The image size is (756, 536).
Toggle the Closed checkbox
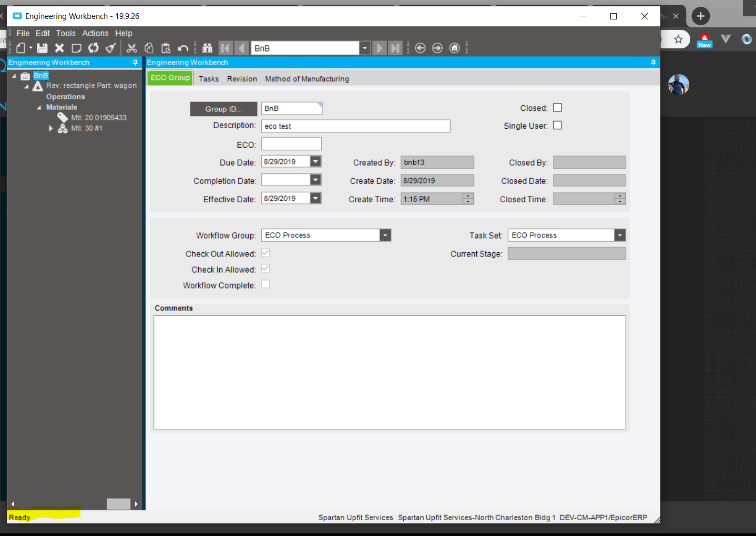[558, 108]
